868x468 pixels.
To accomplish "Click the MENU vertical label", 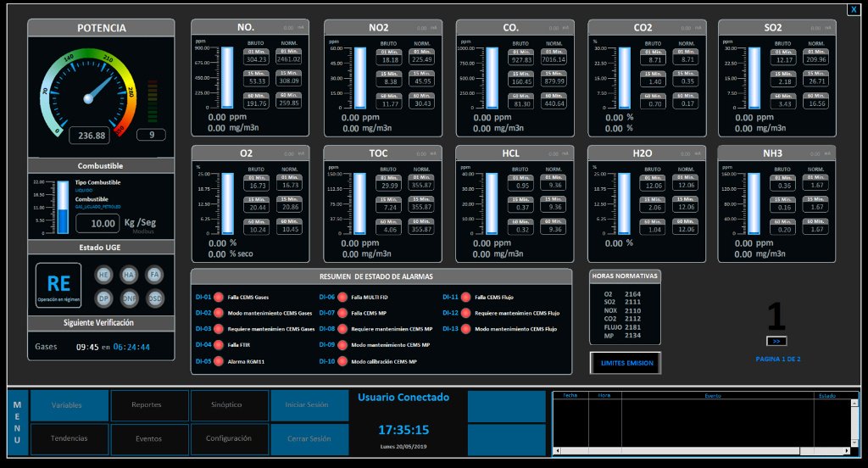I will pyautogui.click(x=17, y=422).
